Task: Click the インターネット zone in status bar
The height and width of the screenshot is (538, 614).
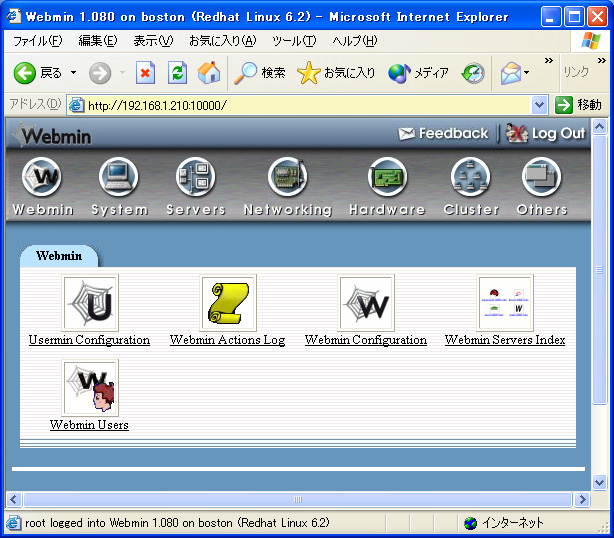Action: point(504,523)
